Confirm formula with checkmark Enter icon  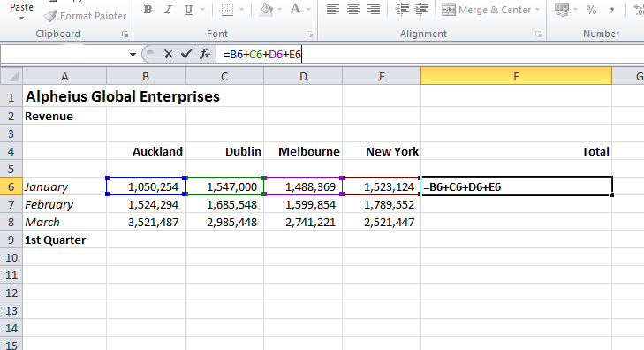pyautogui.click(x=186, y=54)
